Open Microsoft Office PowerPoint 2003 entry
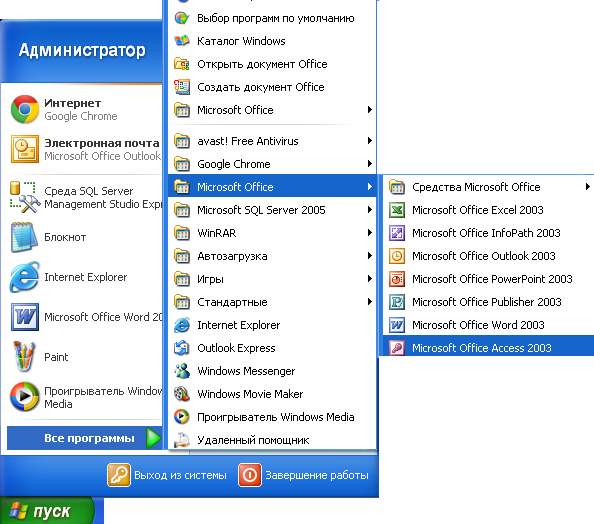The height and width of the screenshot is (524, 594). pyautogui.click(x=488, y=279)
